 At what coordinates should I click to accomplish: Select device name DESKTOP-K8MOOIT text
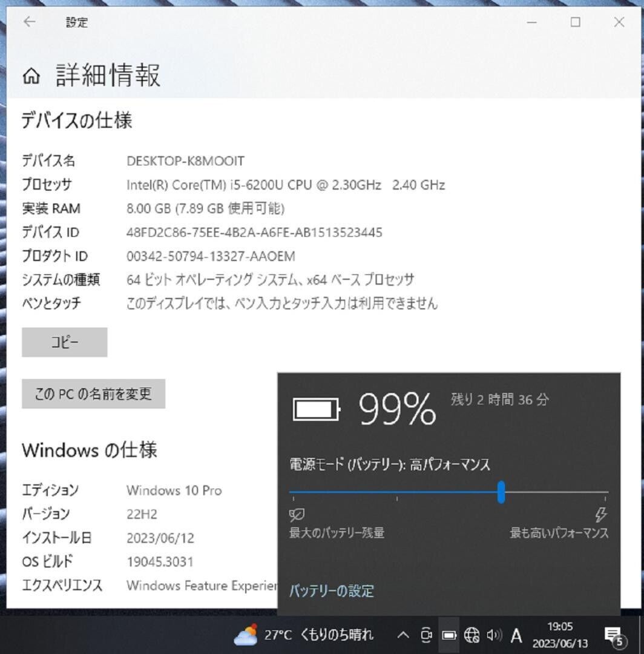coord(185,161)
